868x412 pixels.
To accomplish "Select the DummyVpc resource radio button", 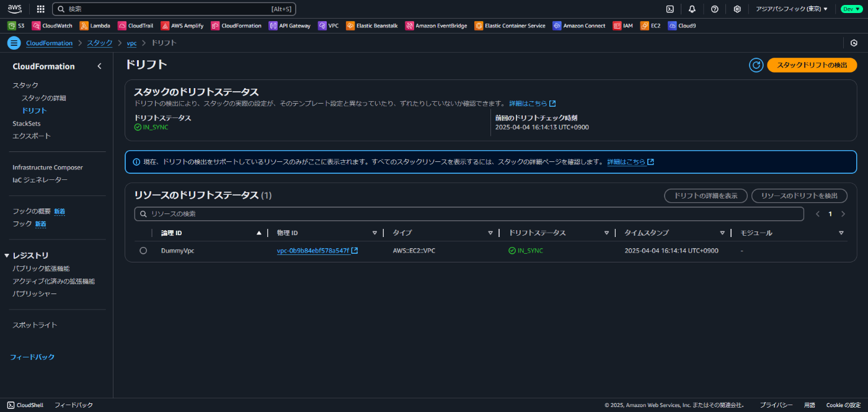I will point(143,251).
